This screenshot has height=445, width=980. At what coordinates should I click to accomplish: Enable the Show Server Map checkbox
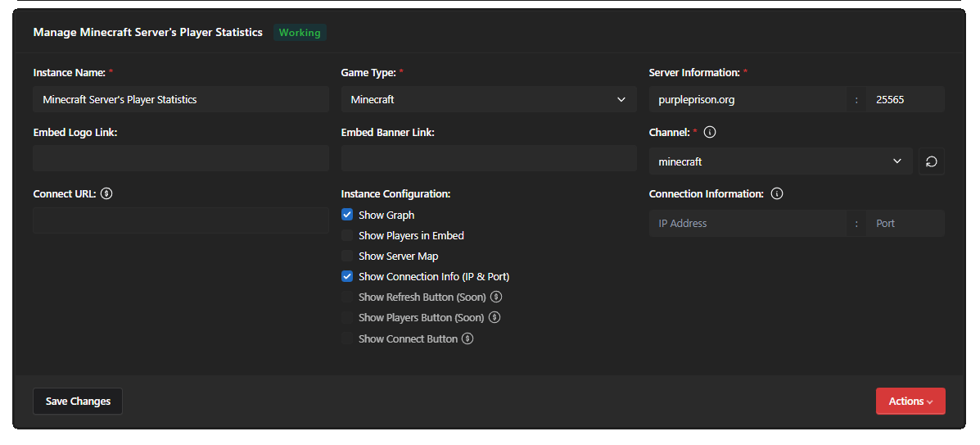click(347, 256)
